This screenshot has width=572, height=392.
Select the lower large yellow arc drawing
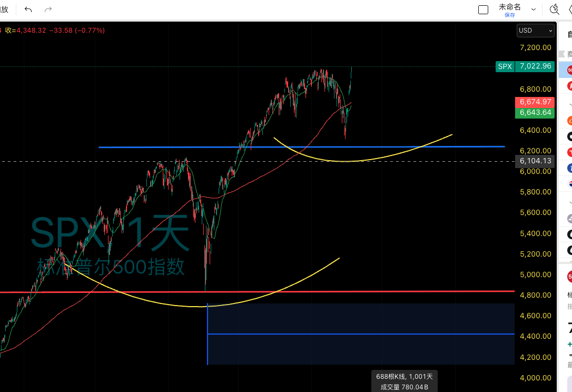click(199, 306)
